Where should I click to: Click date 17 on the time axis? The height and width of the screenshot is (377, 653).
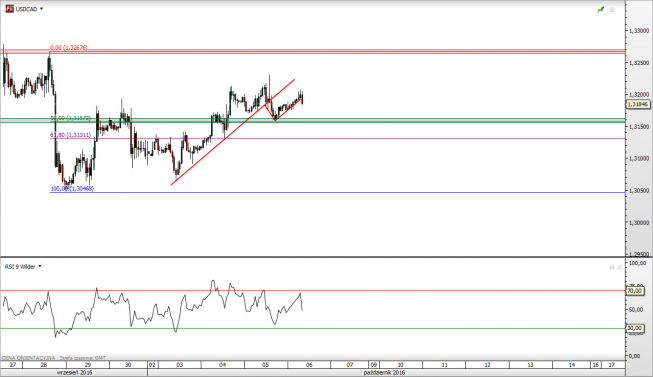click(x=611, y=365)
